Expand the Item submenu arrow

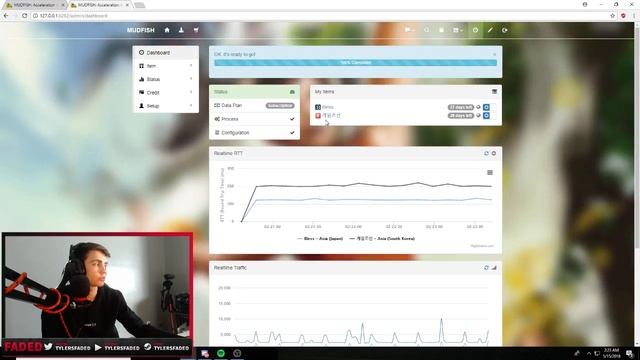point(191,66)
